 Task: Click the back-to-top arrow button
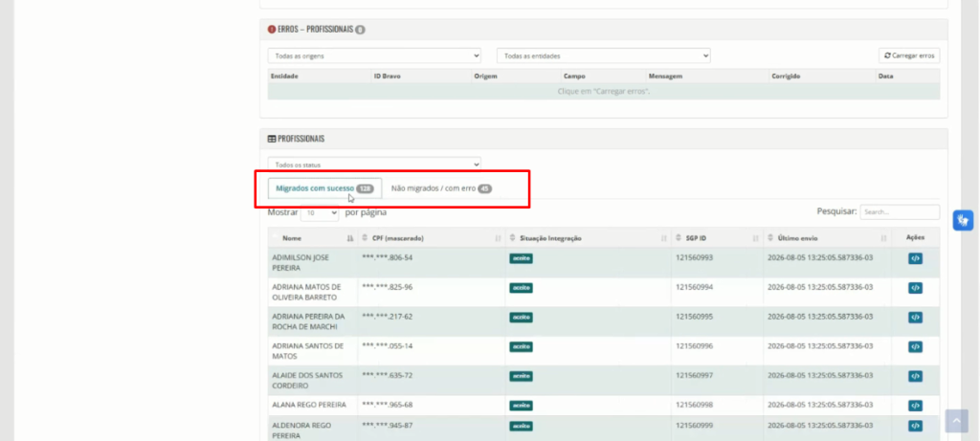(956, 421)
